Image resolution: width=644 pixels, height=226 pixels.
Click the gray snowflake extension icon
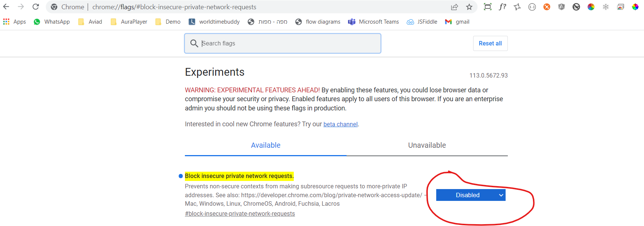(606, 7)
